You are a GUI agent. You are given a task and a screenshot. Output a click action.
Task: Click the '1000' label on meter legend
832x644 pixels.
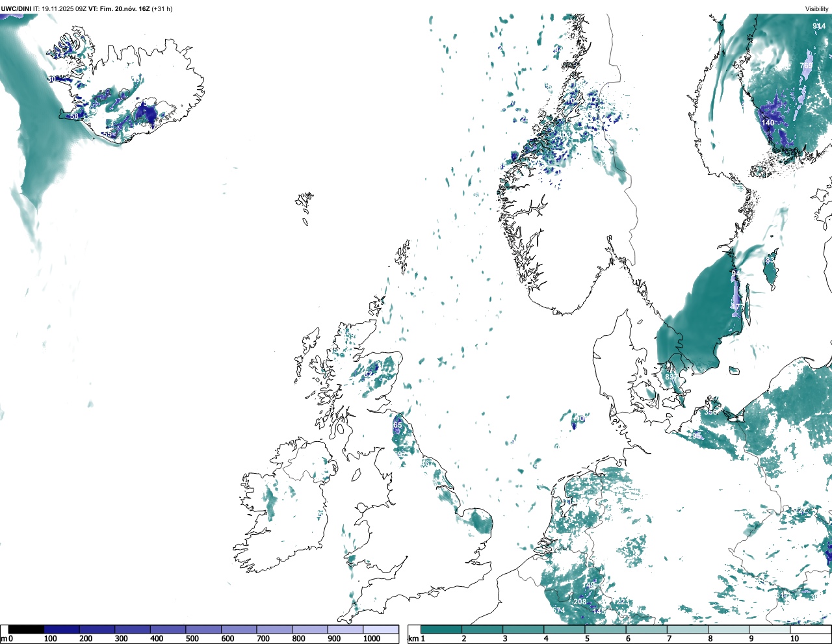372,639
